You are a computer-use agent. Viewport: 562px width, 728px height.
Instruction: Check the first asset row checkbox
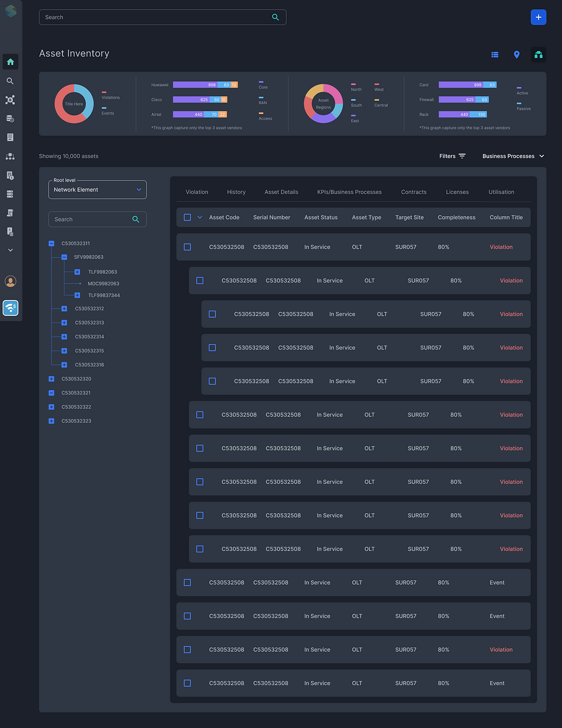pos(187,247)
